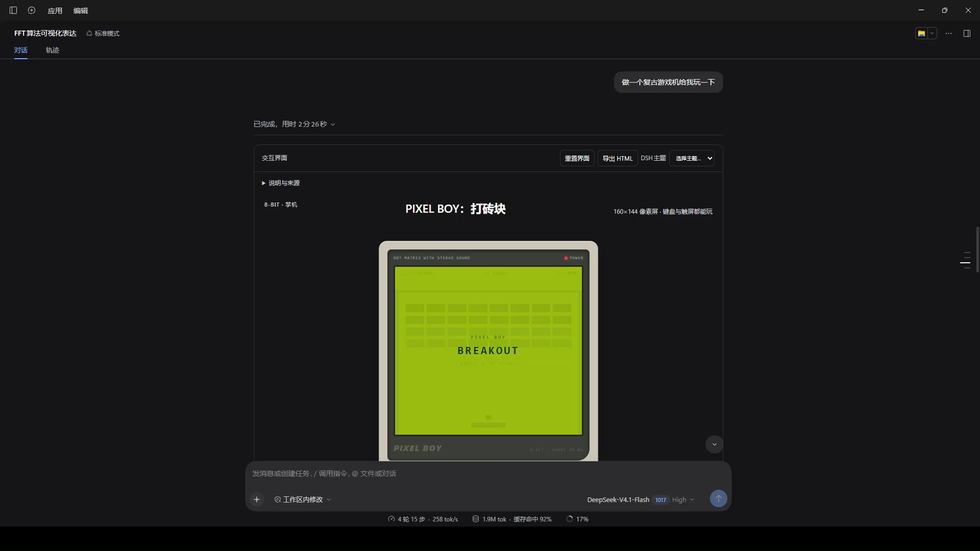Toggle the left sidebar panel icon
This screenshot has height=551, width=980.
[x=13, y=10]
